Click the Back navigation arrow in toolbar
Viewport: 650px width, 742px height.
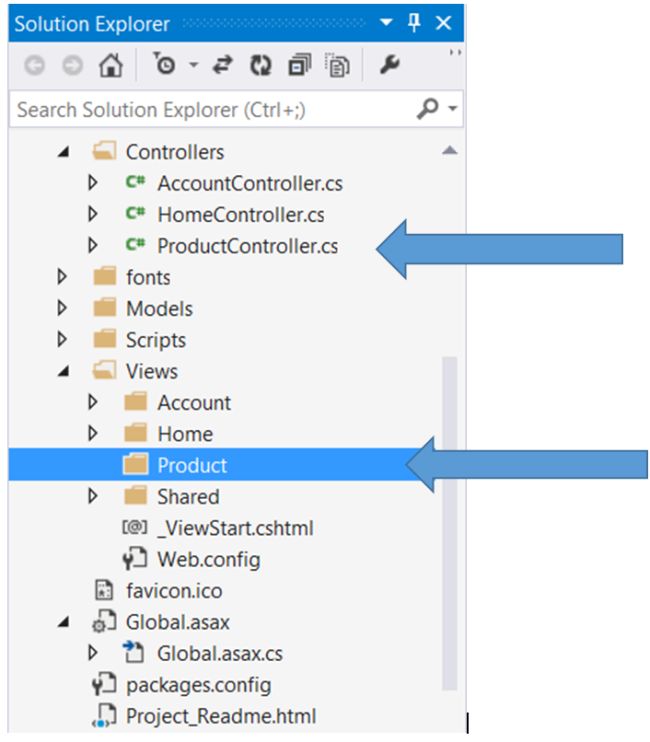point(35,65)
